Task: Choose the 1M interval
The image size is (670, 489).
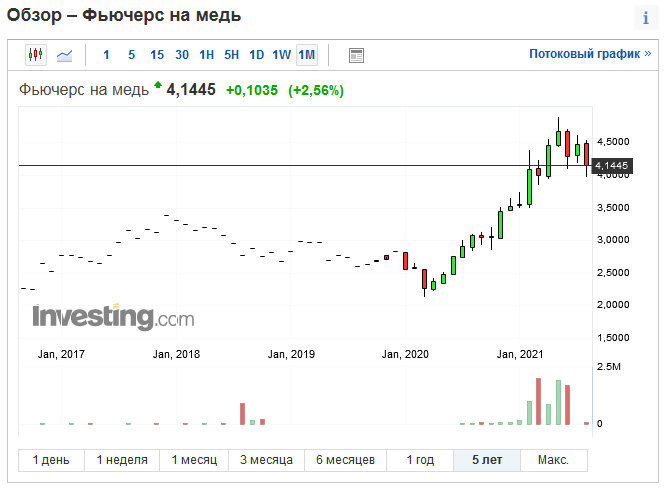Action: point(307,55)
